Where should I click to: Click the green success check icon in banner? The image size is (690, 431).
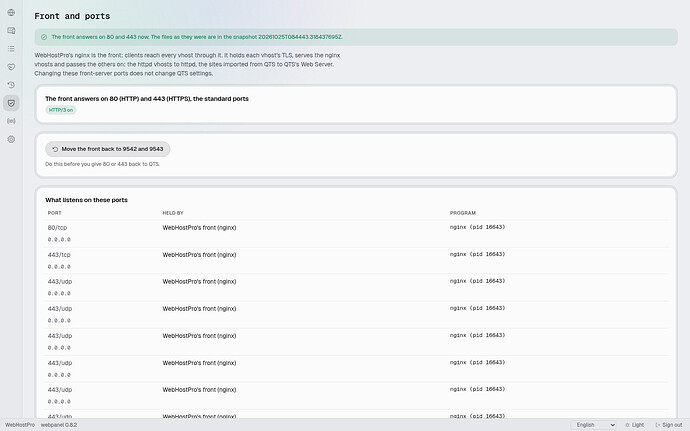coord(44,37)
